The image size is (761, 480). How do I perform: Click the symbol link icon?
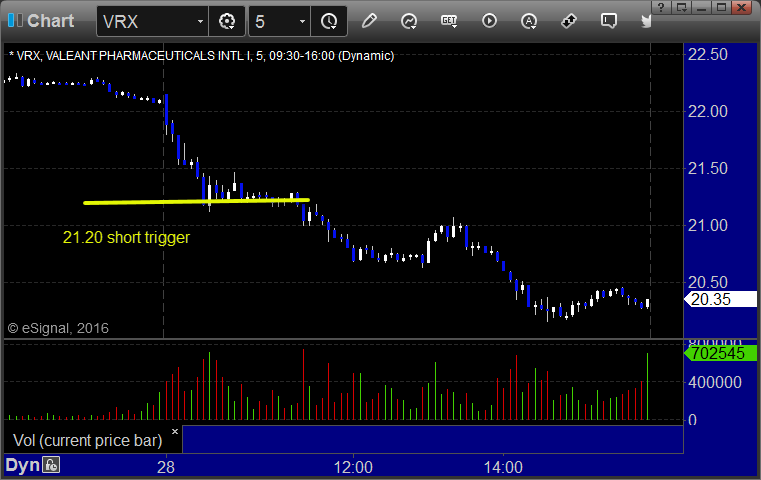pyautogui.click(x=569, y=21)
